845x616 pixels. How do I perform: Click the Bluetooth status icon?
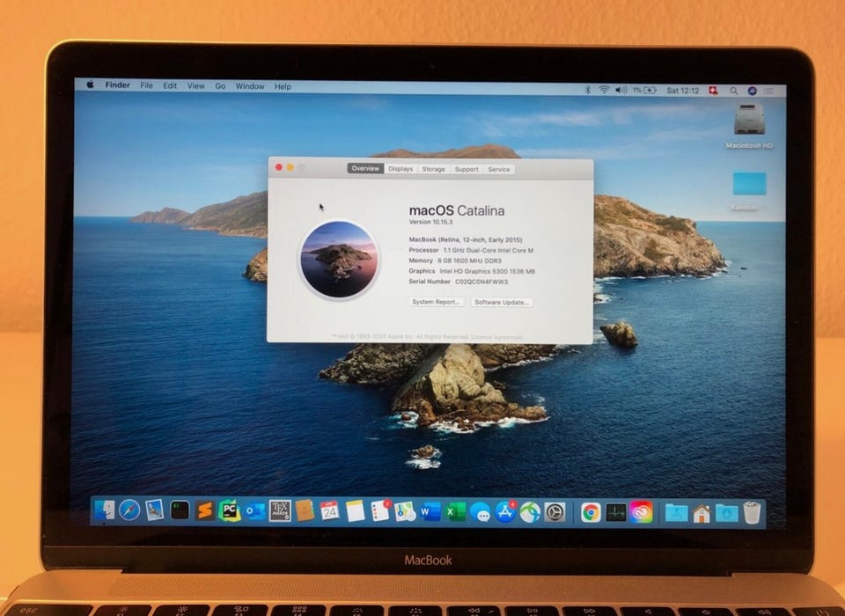[x=588, y=90]
